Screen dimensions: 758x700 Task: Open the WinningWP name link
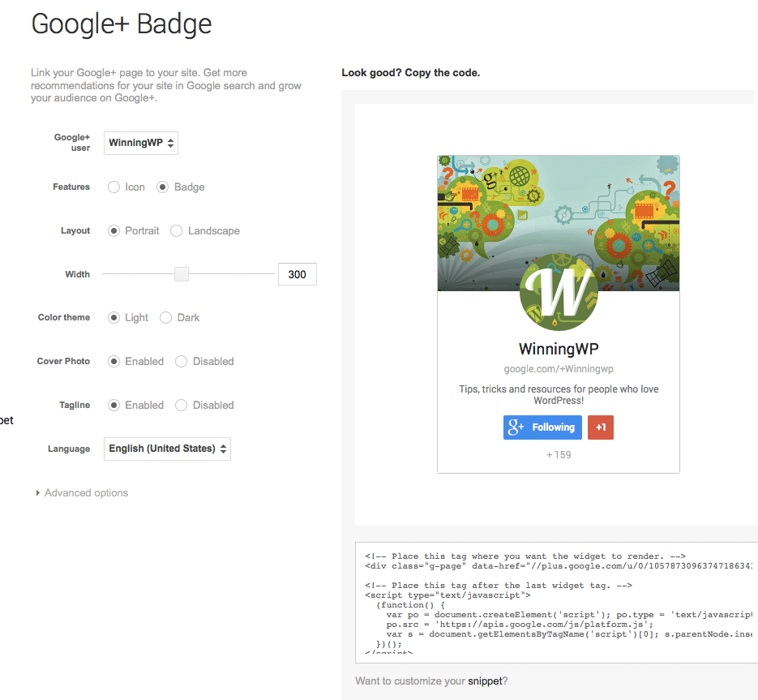[559, 349]
